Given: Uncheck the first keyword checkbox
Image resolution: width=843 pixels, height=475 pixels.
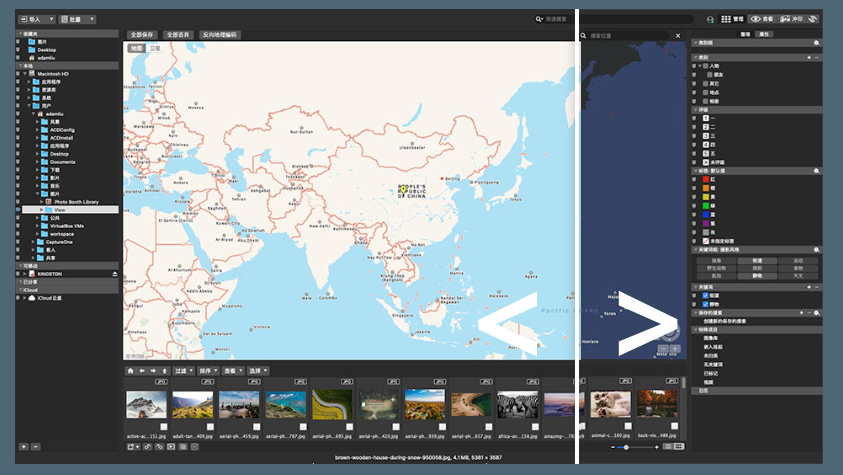Looking at the screenshot, I should pyautogui.click(x=705, y=296).
